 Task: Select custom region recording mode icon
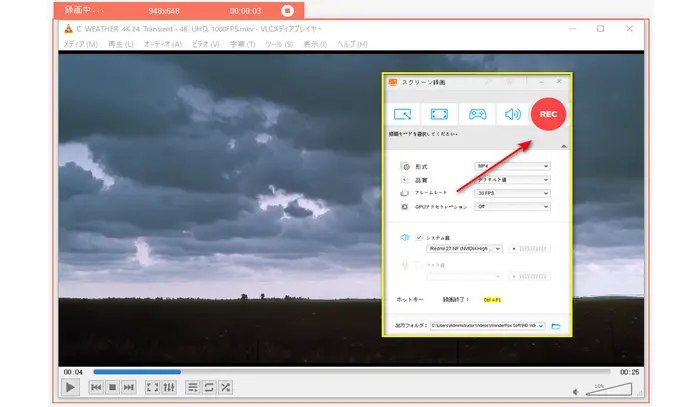404,114
